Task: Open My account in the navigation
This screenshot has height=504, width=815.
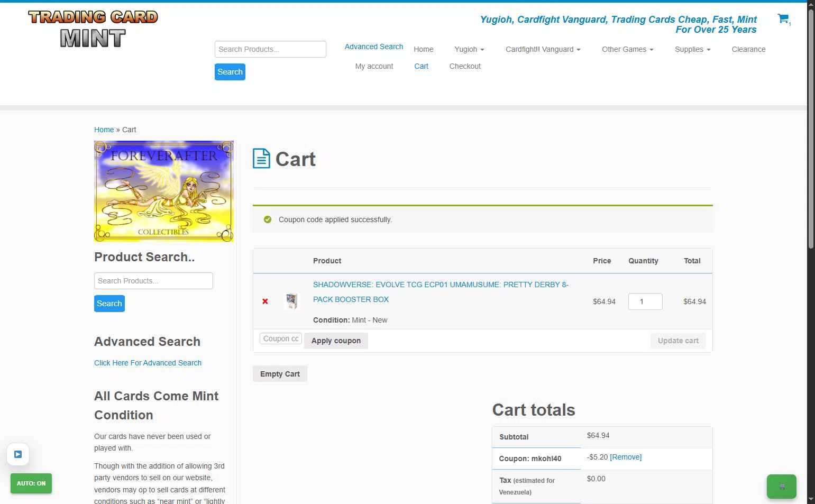Action: [x=374, y=66]
